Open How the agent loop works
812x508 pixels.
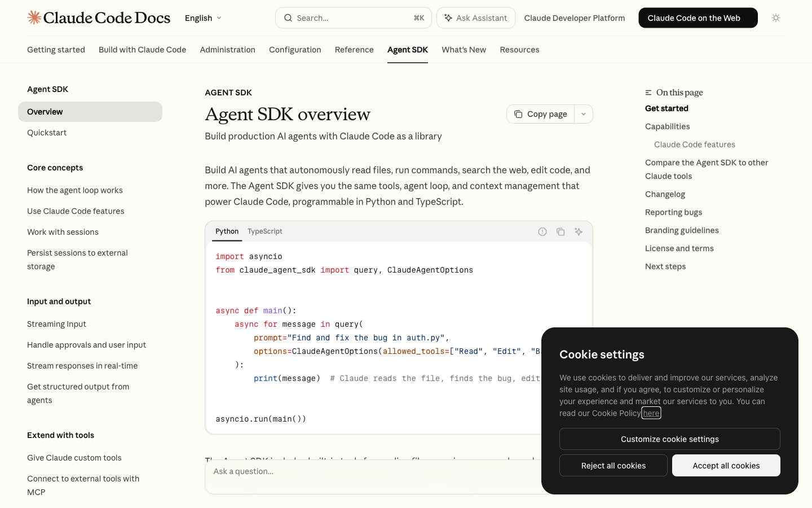[75, 190]
